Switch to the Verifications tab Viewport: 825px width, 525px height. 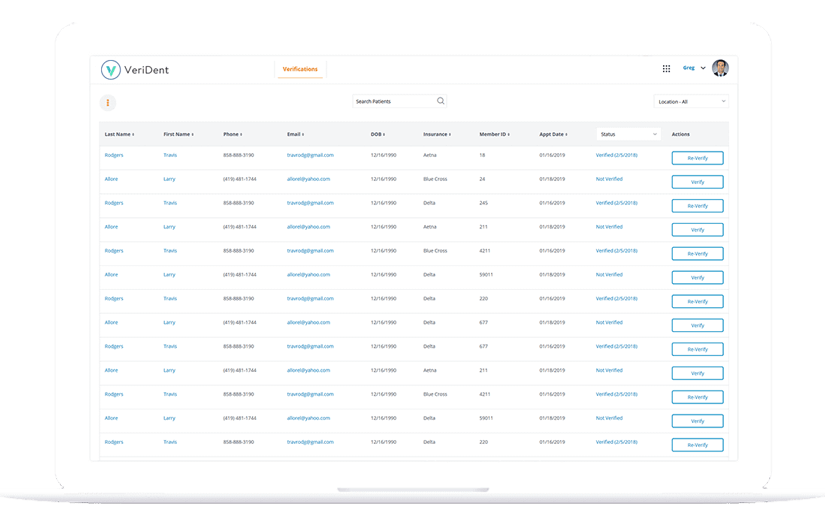300,69
